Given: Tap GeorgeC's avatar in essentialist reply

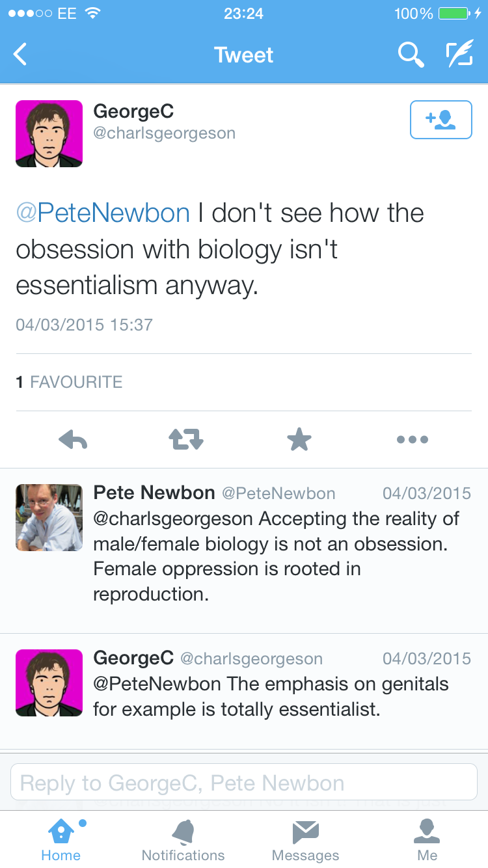Looking at the screenshot, I should point(49,683).
